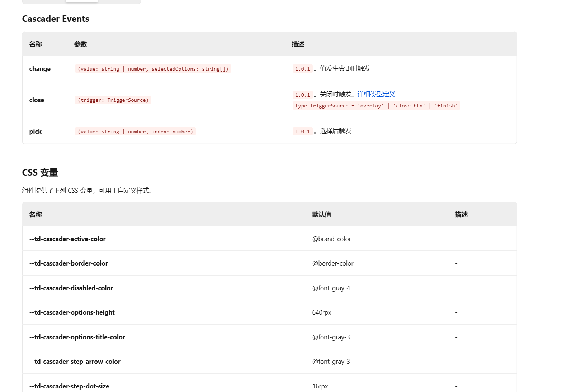
Task: Click the type TriggerSource definition code
Action: pos(376,106)
